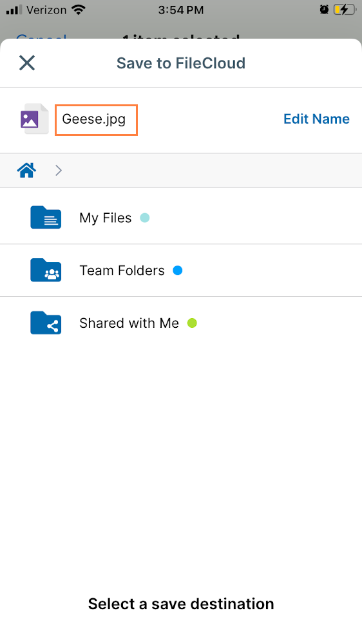Tap the Select a save destination text
This screenshot has width=362, height=644.
[x=181, y=604]
